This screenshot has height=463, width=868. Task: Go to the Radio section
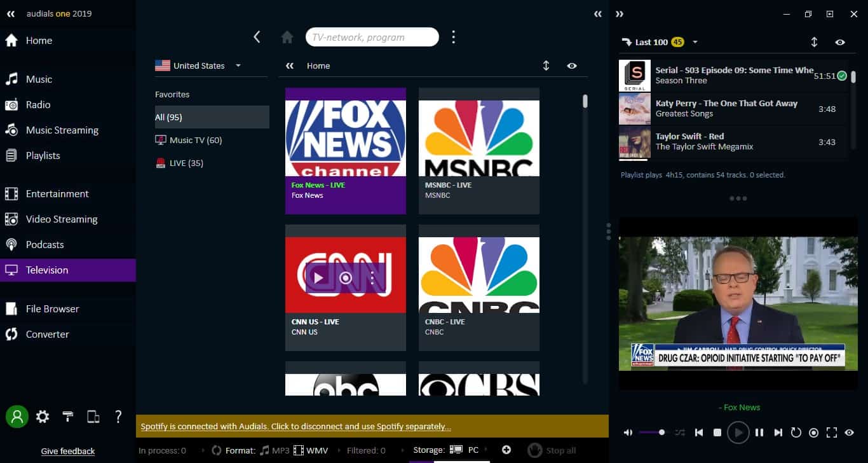tap(68, 105)
